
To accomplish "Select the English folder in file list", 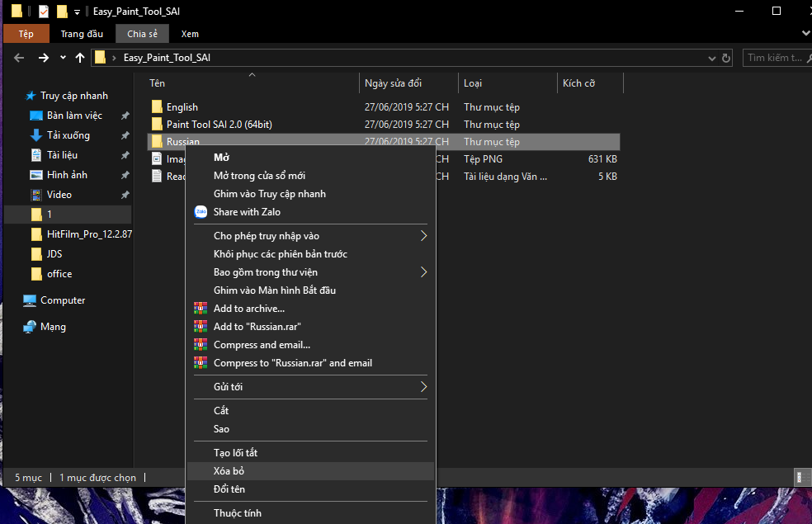I will [182, 107].
